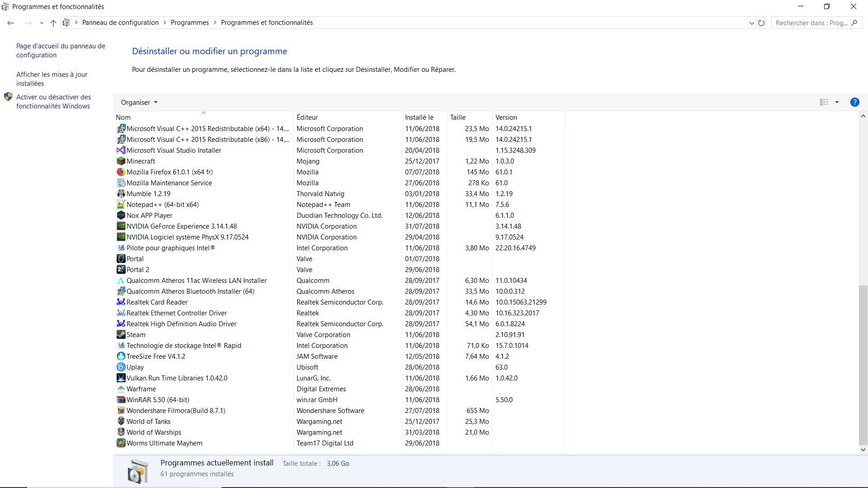Select Microsoft Visual C++ 2015 Redistributable (x64)
Viewport: 868px width, 488px height.
tap(339, 129)
